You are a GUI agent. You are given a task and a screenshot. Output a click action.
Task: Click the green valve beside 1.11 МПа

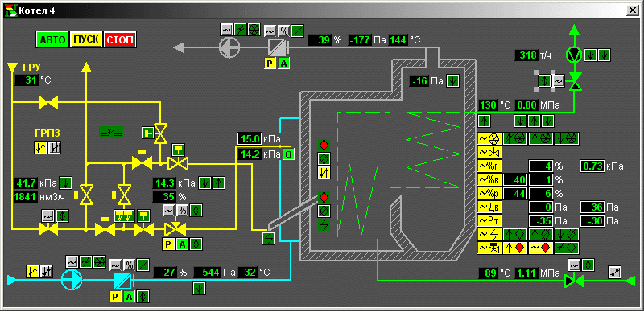coord(574,281)
